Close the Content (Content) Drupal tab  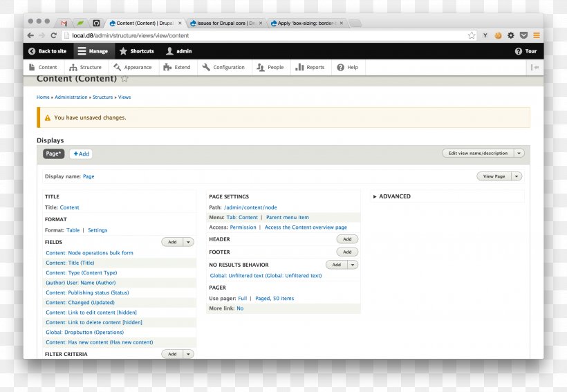180,23
